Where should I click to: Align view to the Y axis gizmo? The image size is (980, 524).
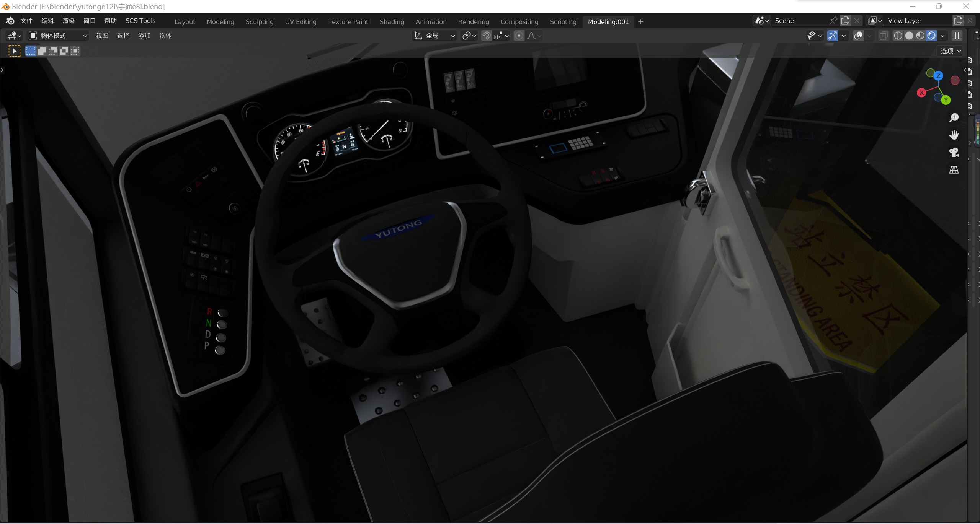point(946,100)
